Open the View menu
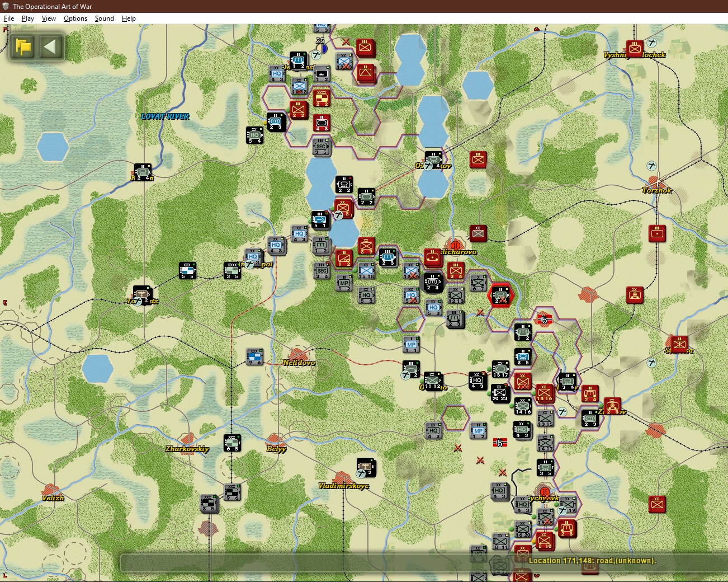 (49, 18)
